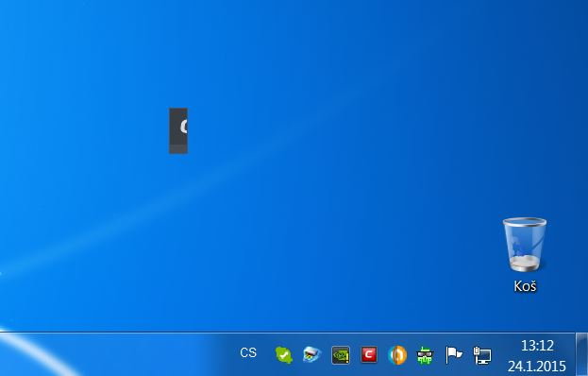Select the Koš text label under the bin
This screenshot has width=588, height=376.
(525, 286)
